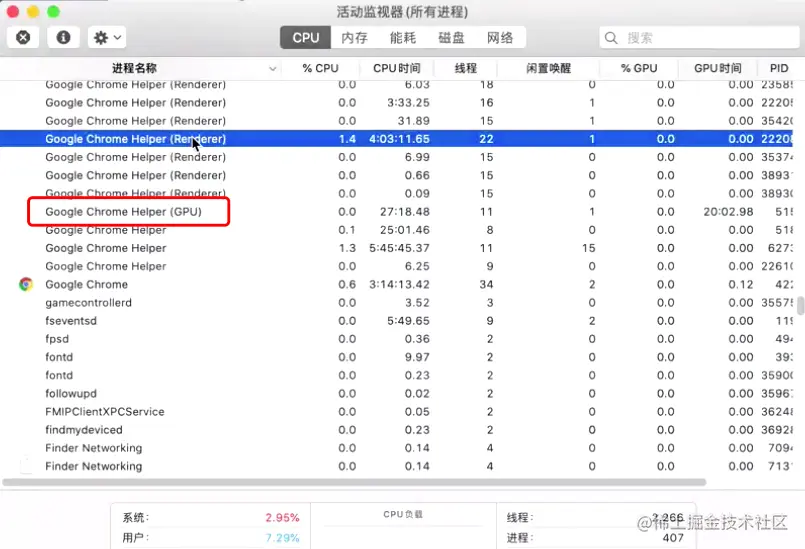The width and height of the screenshot is (805, 549).
Task: Click the GPU time value 20:02.98
Action: tap(728, 212)
